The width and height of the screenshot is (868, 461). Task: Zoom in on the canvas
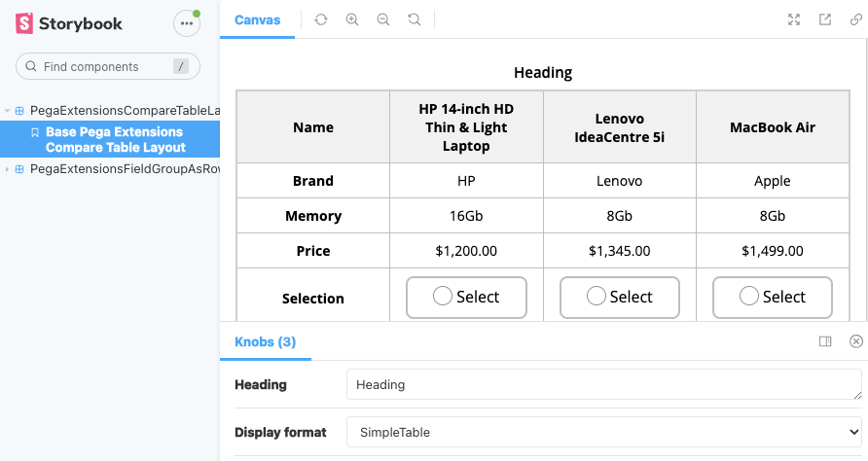pos(352,19)
